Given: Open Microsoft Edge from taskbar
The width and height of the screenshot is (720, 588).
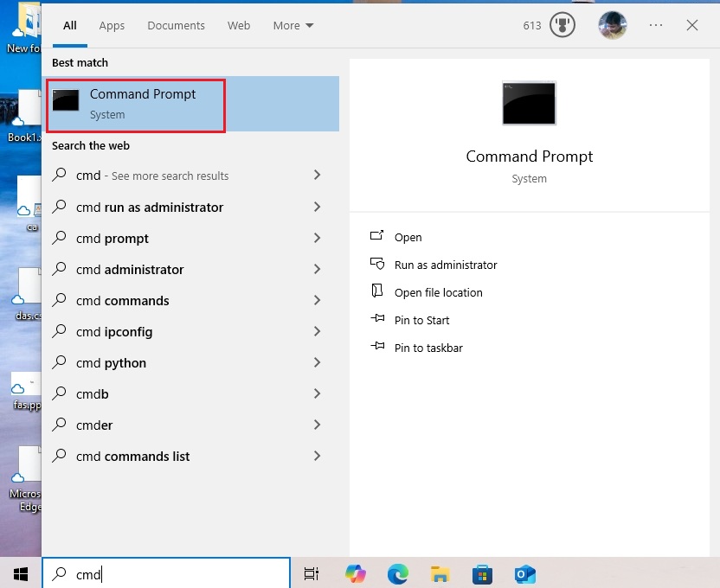Looking at the screenshot, I should [x=397, y=573].
